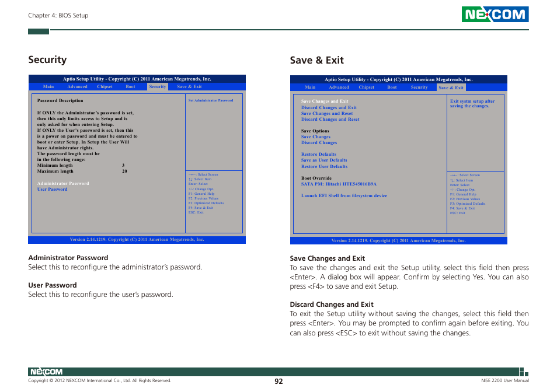Click the Save Options label in BIOS
Image resolution: width=557 pixels, height=392 pixels.
point(315,131)
